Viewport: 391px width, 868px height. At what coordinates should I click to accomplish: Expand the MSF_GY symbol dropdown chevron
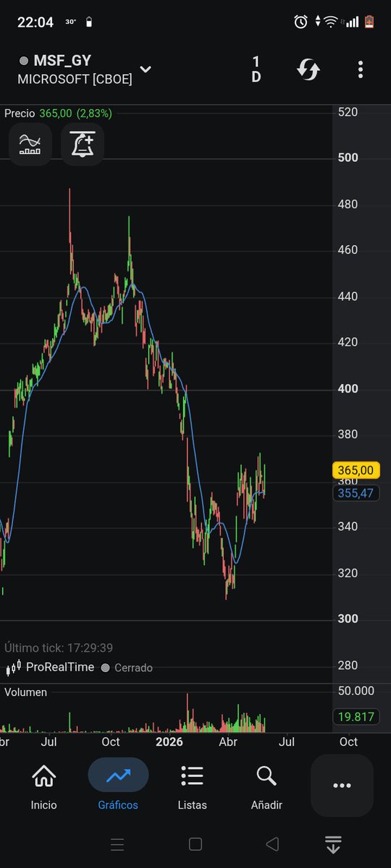pos(146,69)
